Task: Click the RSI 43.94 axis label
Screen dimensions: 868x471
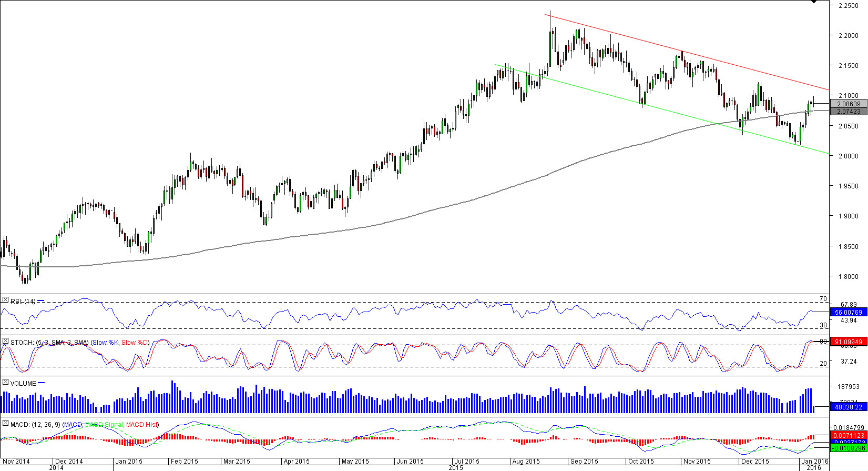Action: [x=849, y=320]
